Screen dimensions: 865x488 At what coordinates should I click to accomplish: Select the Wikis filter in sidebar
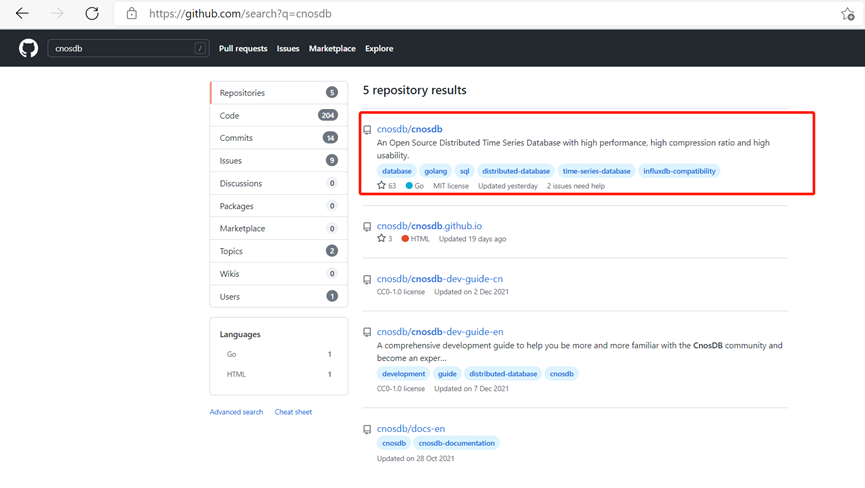click(x=279, y=274)
